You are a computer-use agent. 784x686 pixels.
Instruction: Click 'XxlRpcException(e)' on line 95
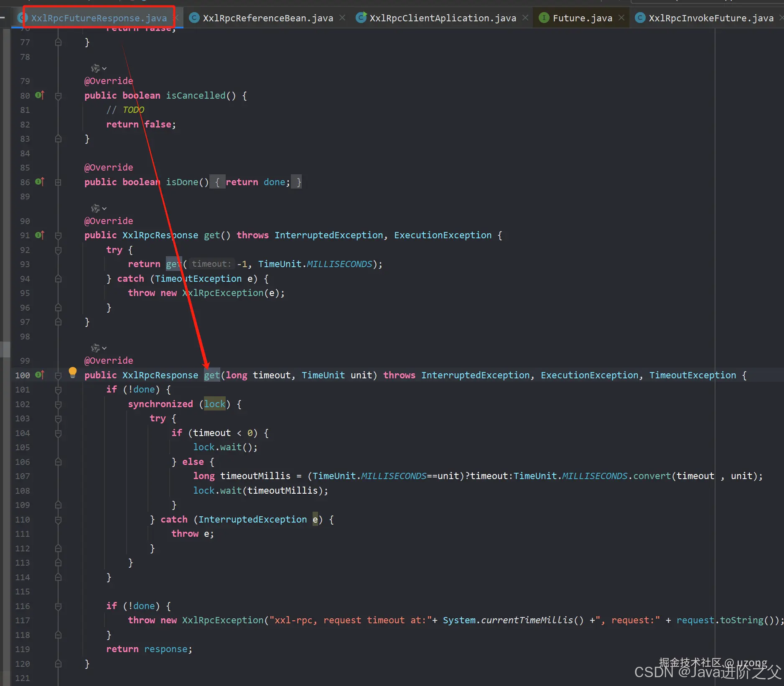[231, 293]
